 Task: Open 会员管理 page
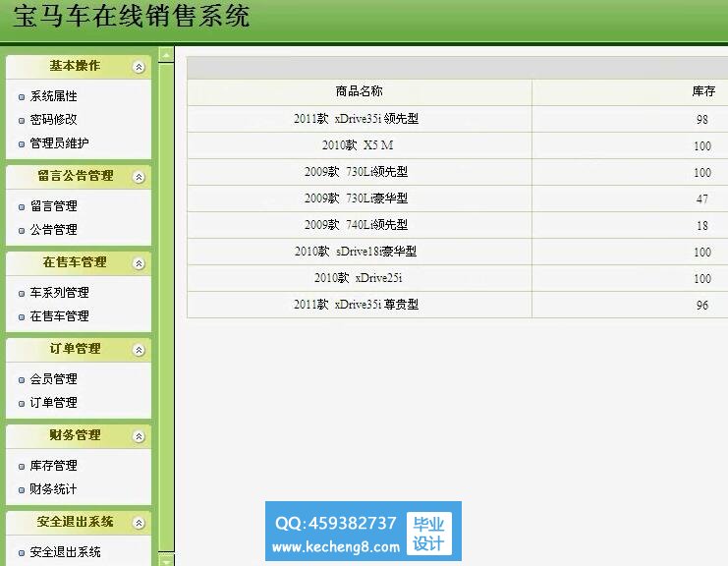(x=53, y=379)
